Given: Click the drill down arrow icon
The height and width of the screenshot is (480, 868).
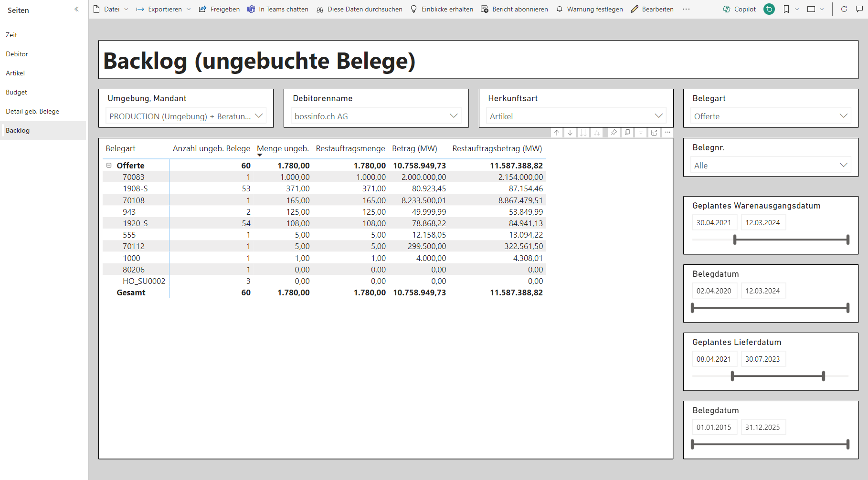Looking at the screenshot, I should pos(570,133).
